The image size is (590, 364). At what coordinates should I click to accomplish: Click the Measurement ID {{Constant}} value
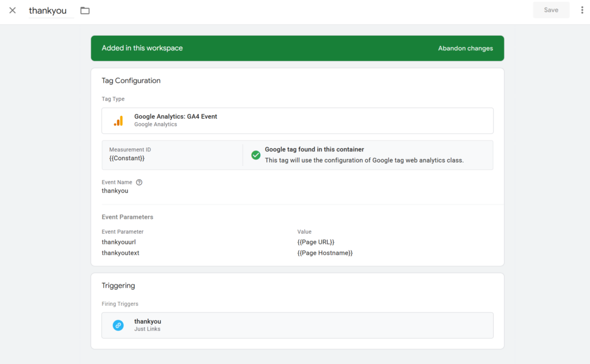127,158
